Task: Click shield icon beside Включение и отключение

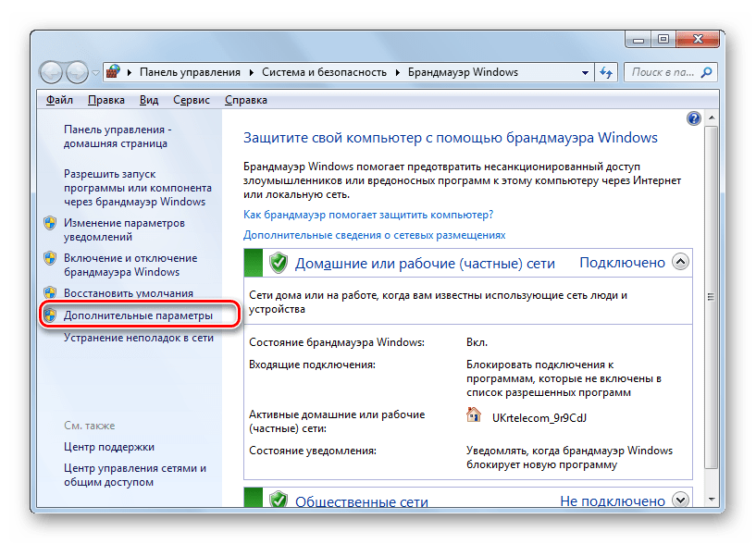Action: click(x=50, y=258)
